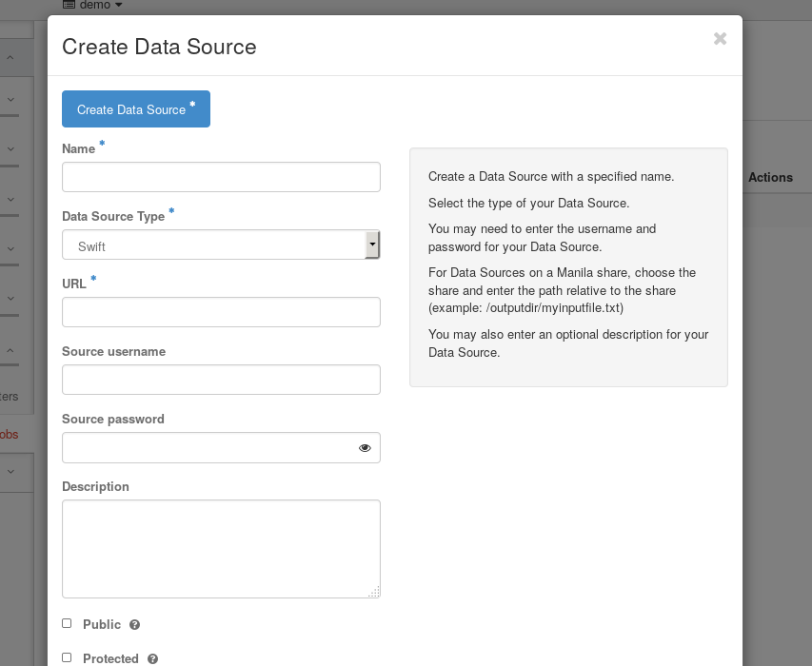The height and width of the screenshot is (666, 812).
Task: Click the URL input field
Action: 221,312
